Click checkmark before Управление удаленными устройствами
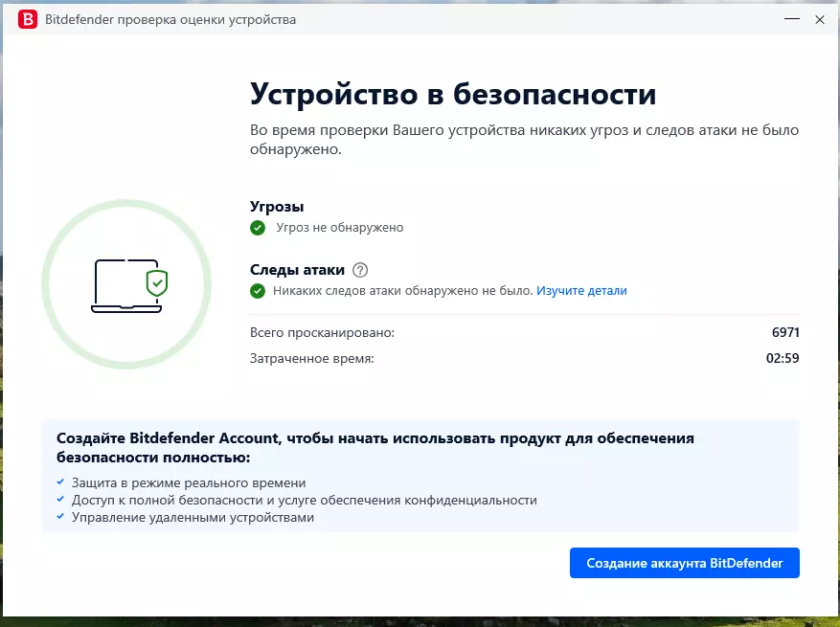The width and height of the screenshot is (840, 627). (x=60, y=517)
